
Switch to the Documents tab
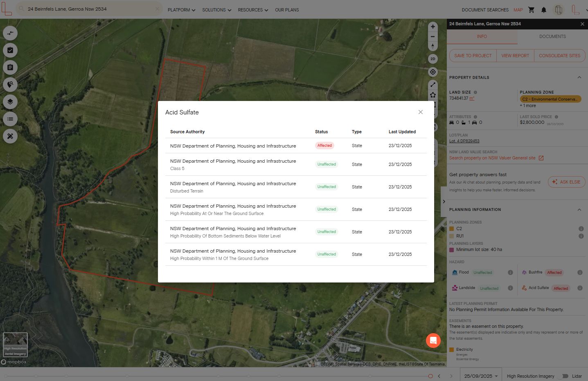coord(552,36)
